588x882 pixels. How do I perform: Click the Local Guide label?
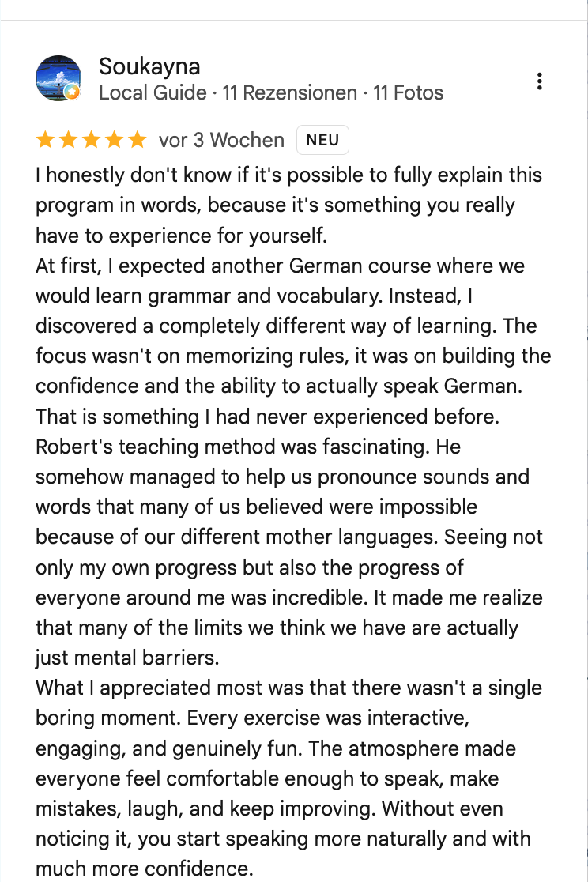153,92
